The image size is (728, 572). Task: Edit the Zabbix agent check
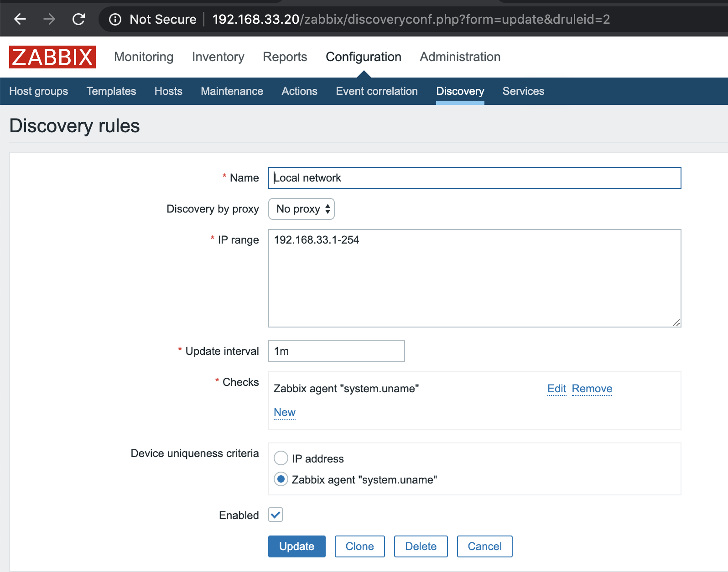[x=556, y=389]
